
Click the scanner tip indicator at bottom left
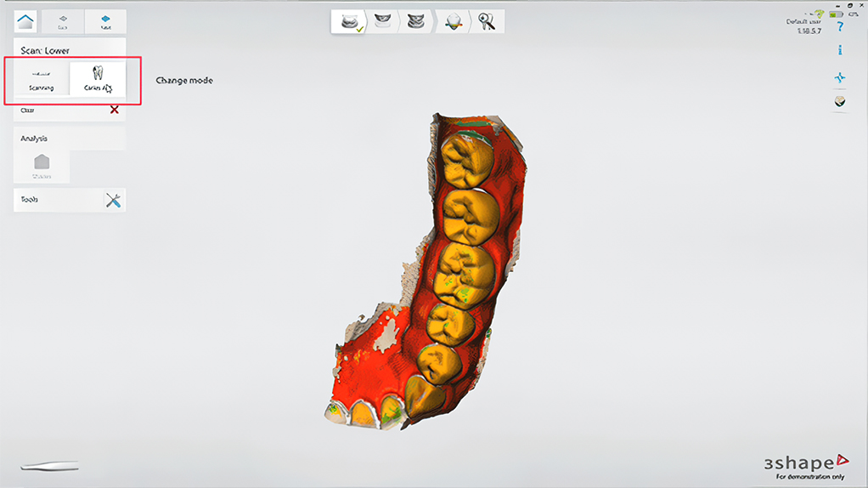(x=49, y=466)
